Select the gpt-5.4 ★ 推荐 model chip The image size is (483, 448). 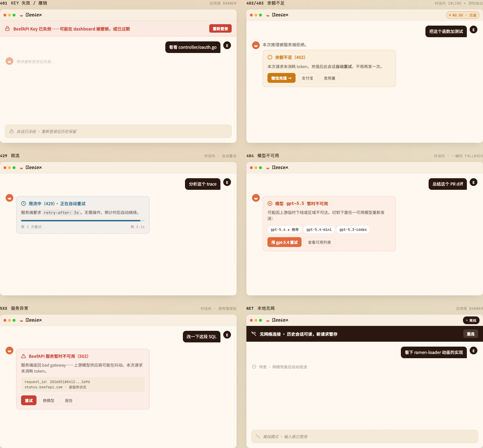point(285,230)
